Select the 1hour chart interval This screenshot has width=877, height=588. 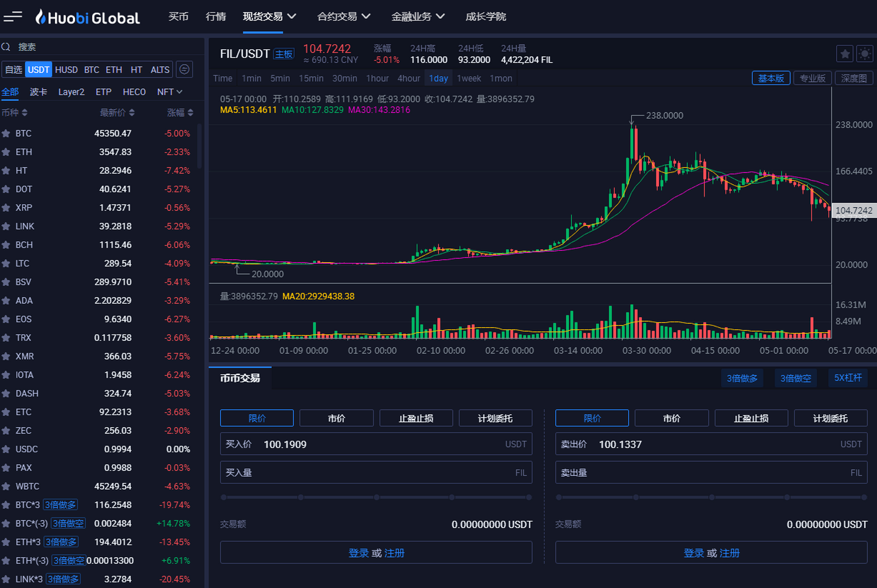377,79
